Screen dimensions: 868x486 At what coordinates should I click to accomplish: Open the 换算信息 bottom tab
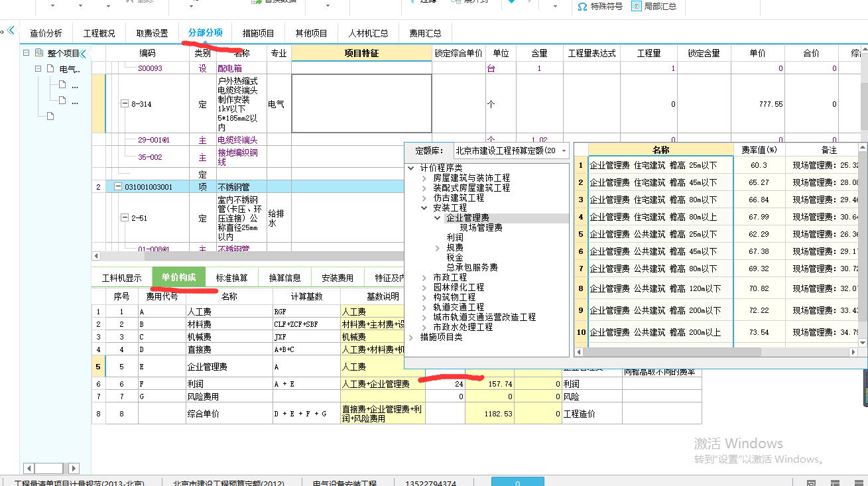pos(284,278)
